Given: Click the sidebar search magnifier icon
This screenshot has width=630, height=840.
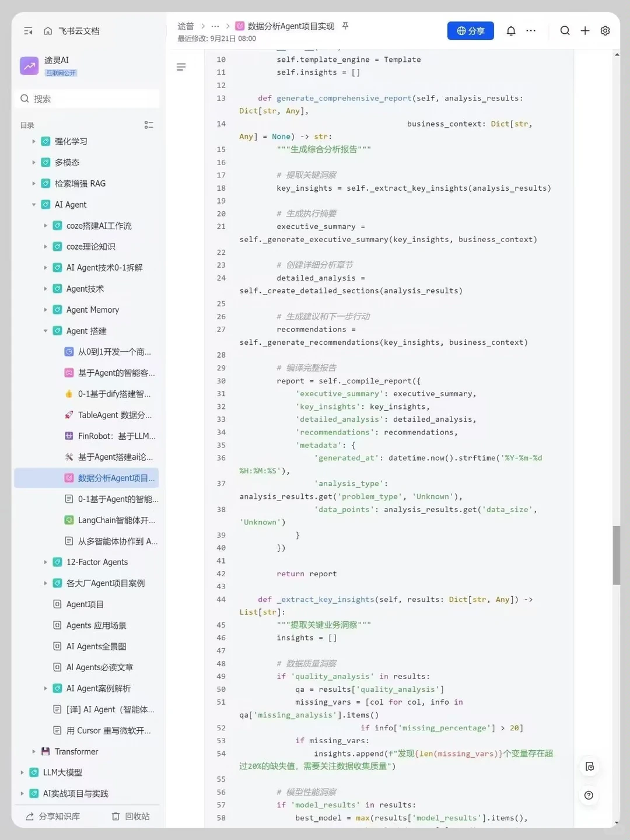Looking at the screenshot, I should coord(24,99).
